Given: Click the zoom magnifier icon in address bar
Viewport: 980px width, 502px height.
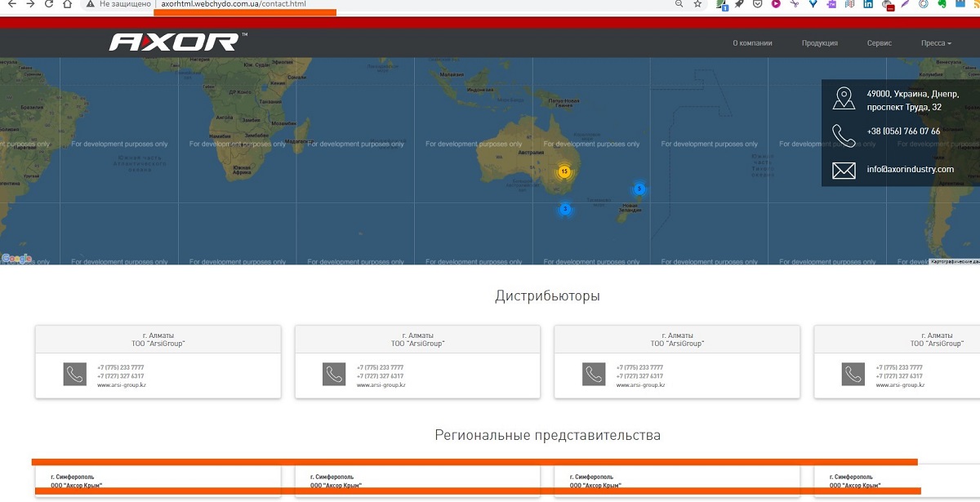Looking at the screenshot, I should [x=679, y=4].
